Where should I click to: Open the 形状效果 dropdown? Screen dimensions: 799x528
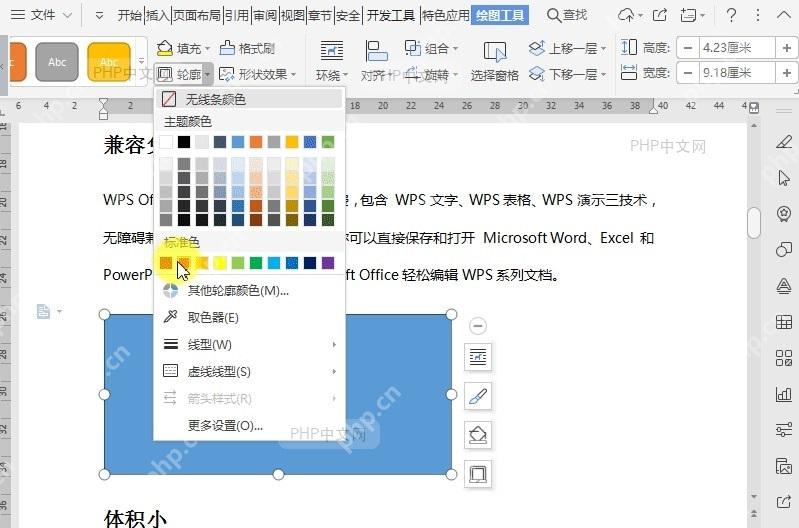257,74
